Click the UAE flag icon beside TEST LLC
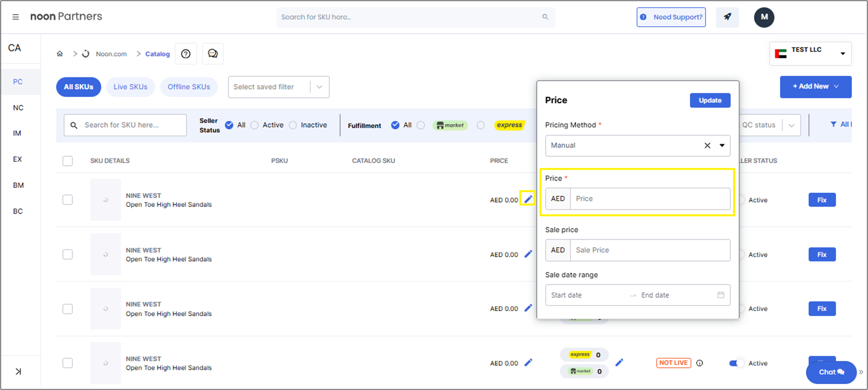Viewport: 868px width, 390px height. [781, 53]
